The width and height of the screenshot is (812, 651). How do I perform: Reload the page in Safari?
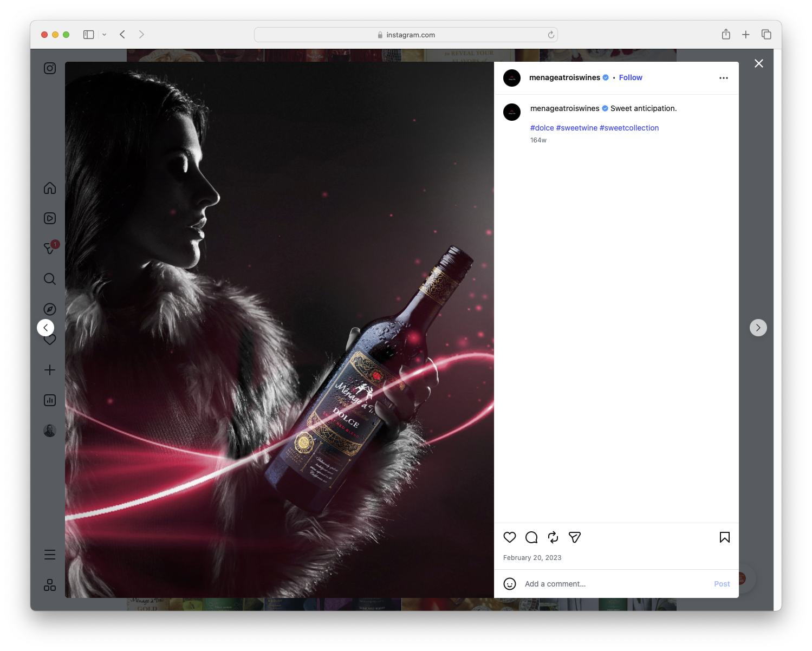(x=550, y=34)
